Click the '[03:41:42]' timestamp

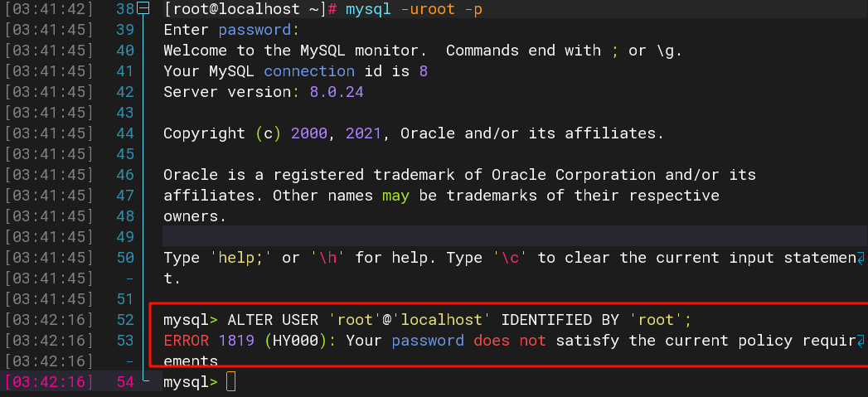pyautogui.click(x=49, y=9)
